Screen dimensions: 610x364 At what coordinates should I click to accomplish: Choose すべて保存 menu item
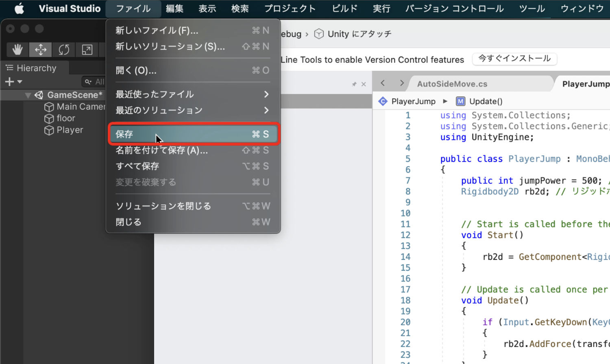click(x=193, y=166)
